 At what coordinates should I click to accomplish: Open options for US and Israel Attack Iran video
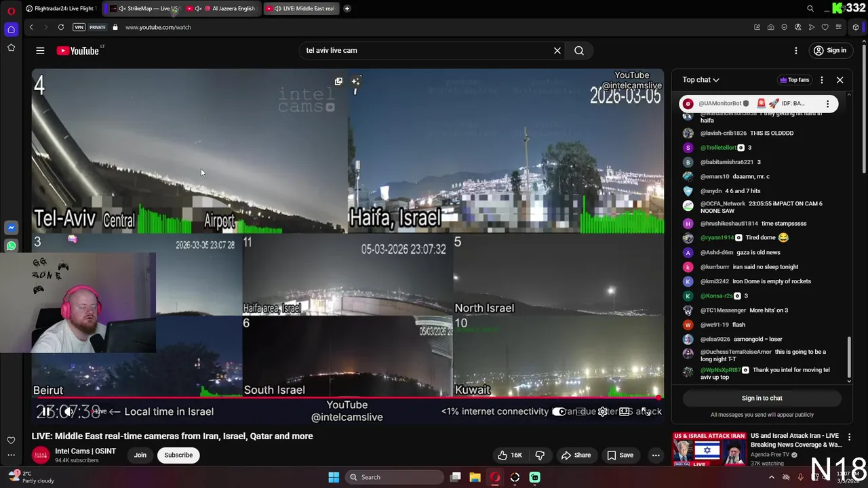tap(849, 437)
